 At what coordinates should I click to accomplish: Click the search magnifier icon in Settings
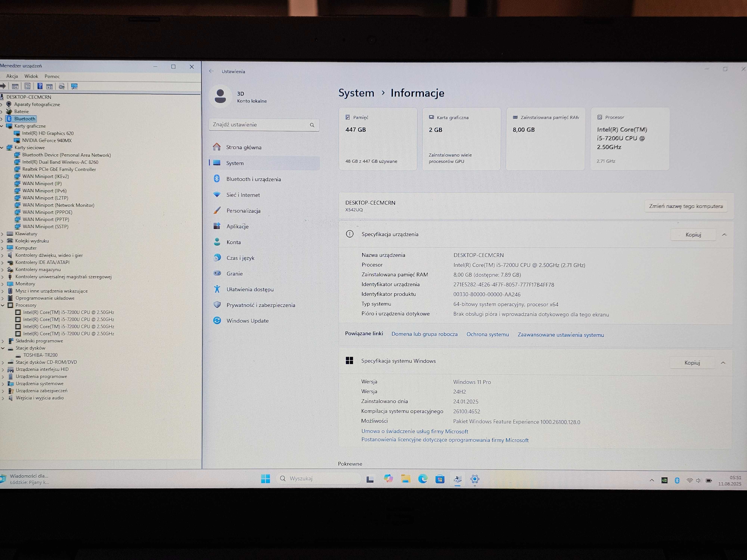(x=312, y=125)
